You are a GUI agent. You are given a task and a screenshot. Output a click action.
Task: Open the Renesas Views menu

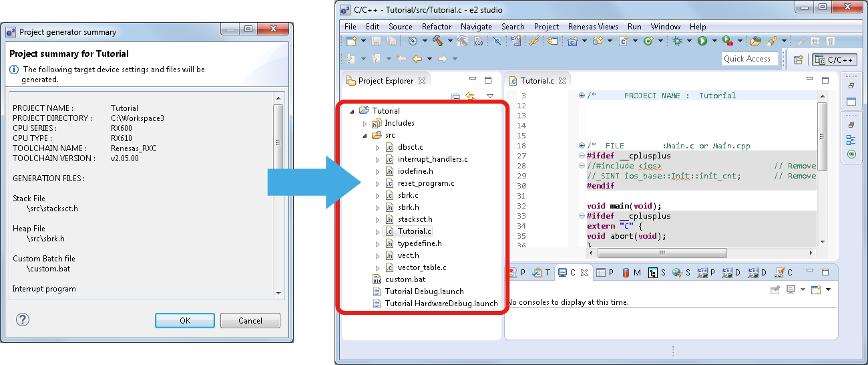pyautogui.click(x=593, y=26)
